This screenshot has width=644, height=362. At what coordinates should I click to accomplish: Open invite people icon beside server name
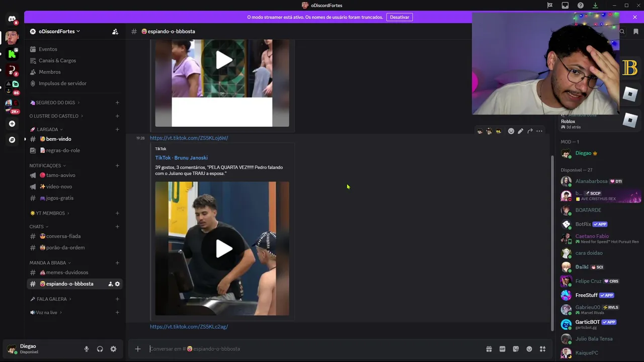115,31
